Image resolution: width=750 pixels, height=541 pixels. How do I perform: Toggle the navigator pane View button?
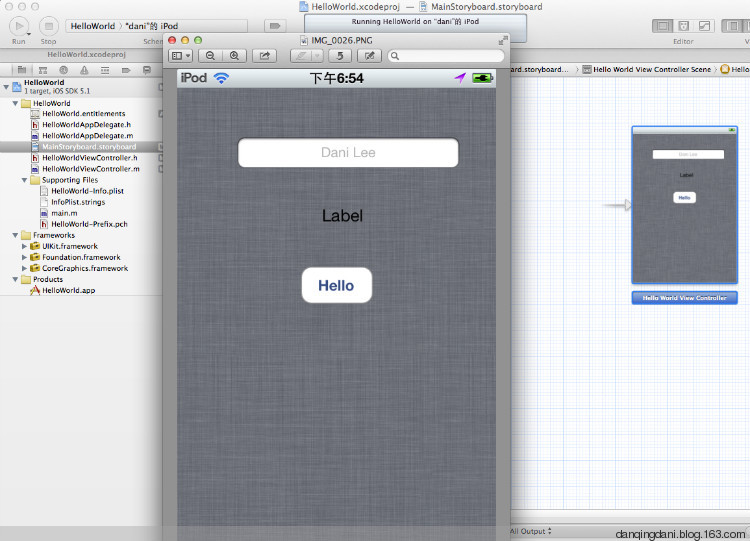pos(732,26)
